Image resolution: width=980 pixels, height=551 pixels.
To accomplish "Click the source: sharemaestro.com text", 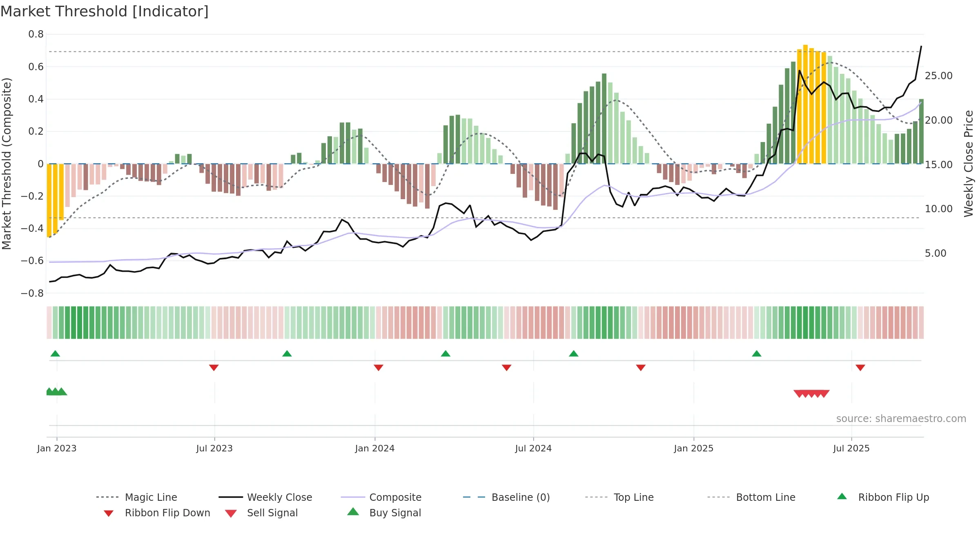I will click(901, 419).
